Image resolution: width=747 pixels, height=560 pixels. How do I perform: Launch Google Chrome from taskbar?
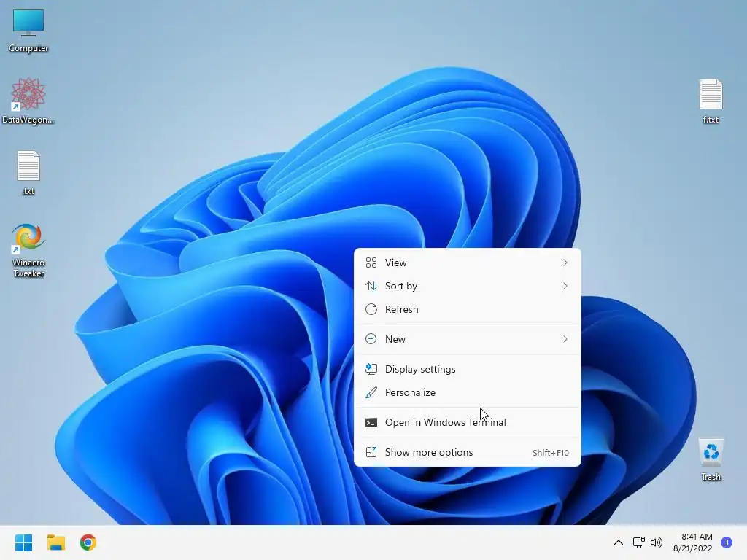click(x=88, y=542)
